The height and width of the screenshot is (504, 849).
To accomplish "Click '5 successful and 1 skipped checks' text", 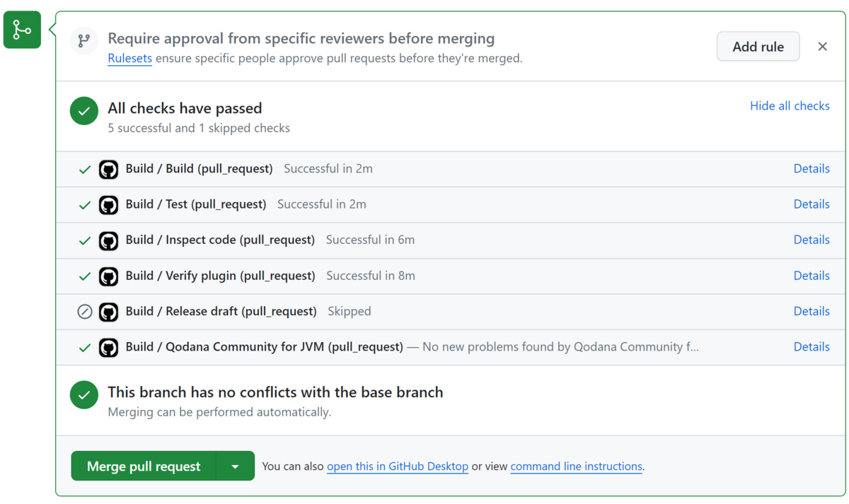I will [x=199, y=128].
